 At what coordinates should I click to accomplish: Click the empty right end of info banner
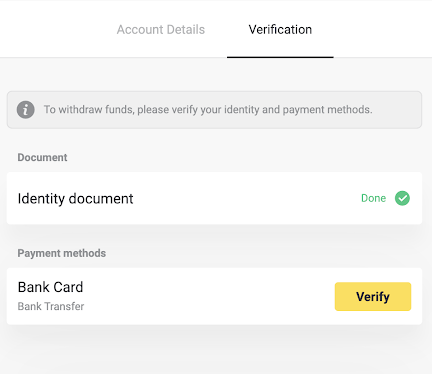click(397, 110)
